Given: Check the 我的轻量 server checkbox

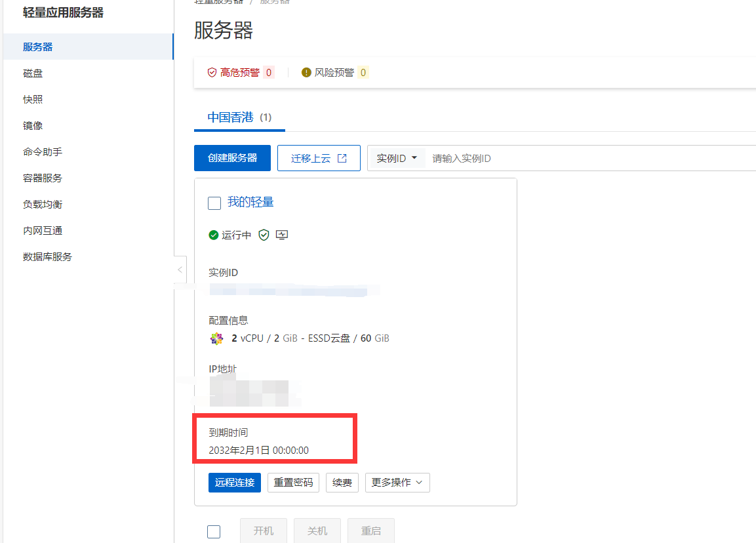Looking at the screenshot, I should 214,203.
